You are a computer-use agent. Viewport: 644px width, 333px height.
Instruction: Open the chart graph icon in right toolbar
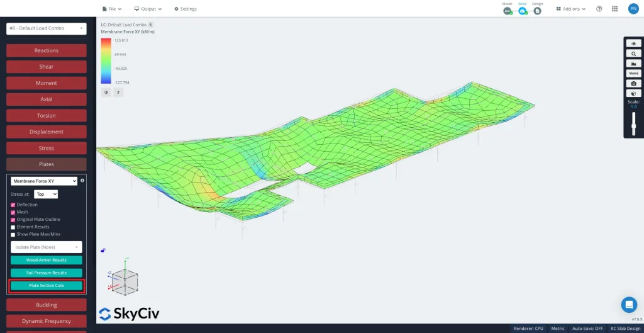click(x=633, y=64)
